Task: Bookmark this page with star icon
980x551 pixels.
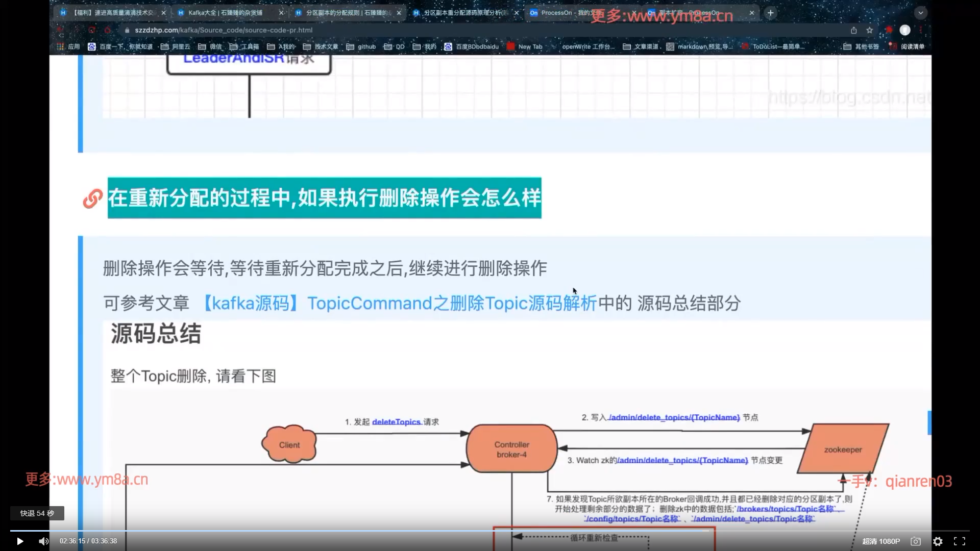Action: [870, 30]
